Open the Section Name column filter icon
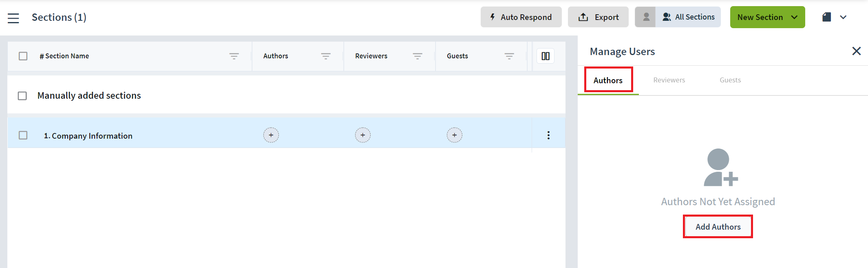This screenshot has width=868, height=268. click(234, 56)
